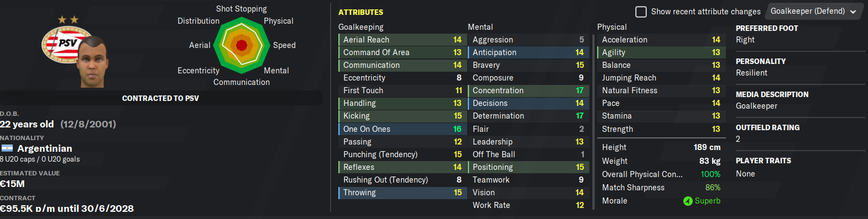Select the Aerial Reach attribute row
This screenshot has width=868, height=219.
coord(401,40)
